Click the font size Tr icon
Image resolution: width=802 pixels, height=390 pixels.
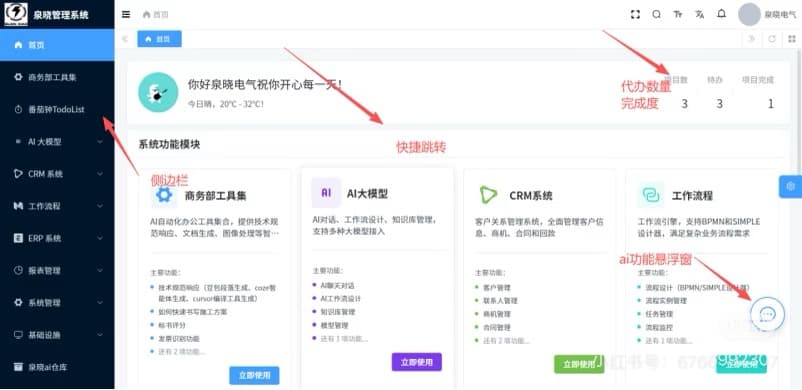pos(678,14)
